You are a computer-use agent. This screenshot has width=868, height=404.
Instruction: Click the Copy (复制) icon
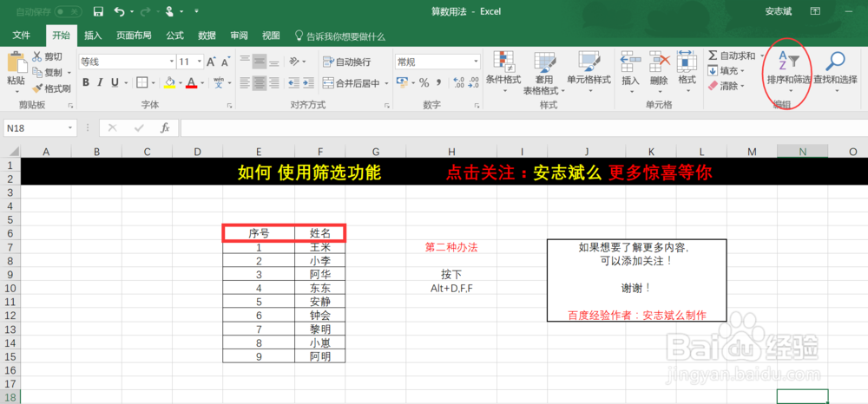pyautogui.click(x=37, y=73)
